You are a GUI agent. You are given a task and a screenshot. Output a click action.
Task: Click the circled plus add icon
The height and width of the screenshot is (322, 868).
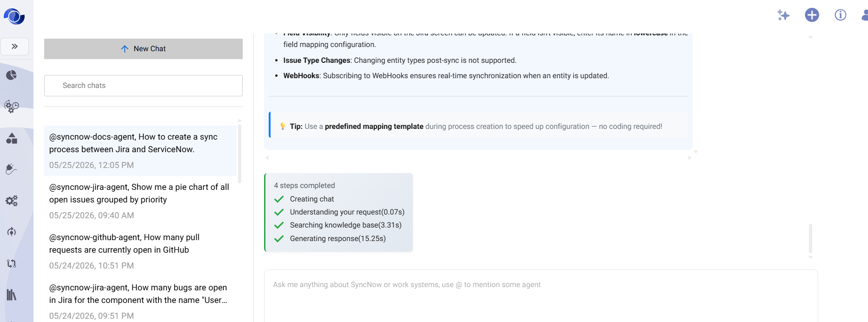pos(812,15)
